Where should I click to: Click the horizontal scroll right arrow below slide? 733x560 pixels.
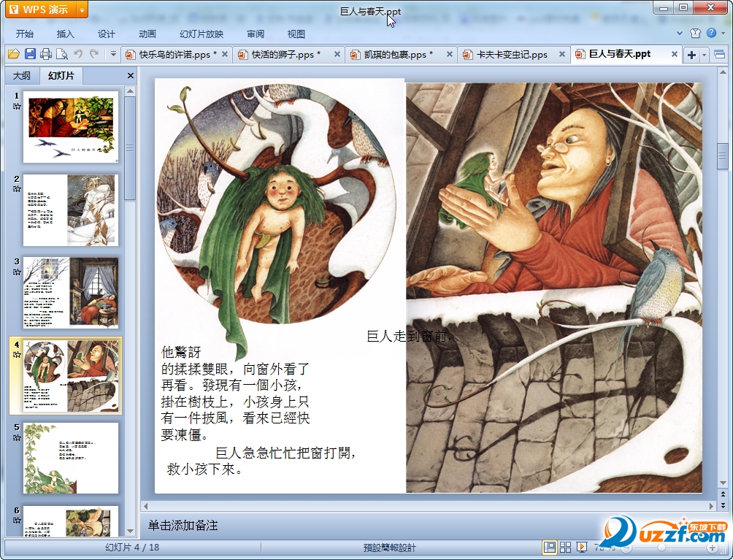coord(712,506)
